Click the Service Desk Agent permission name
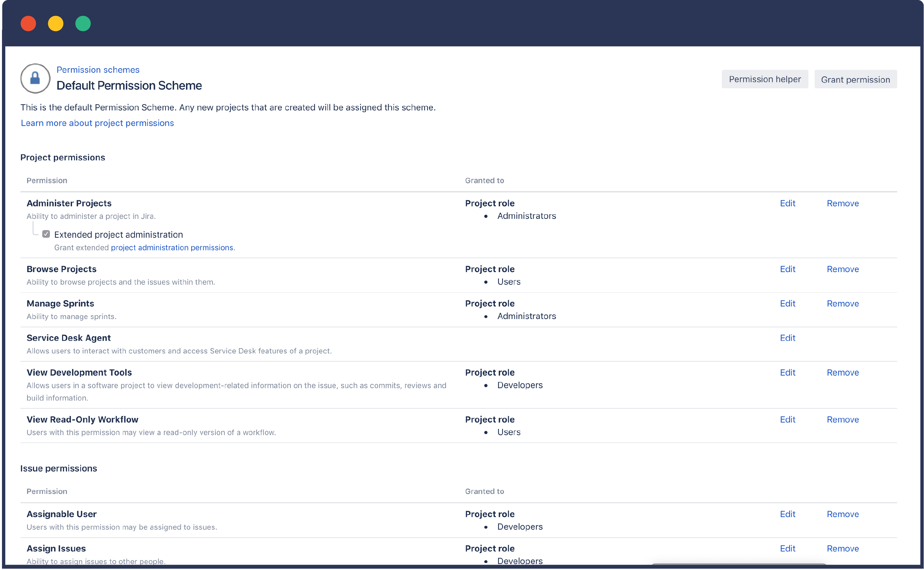 pos(69,338)
